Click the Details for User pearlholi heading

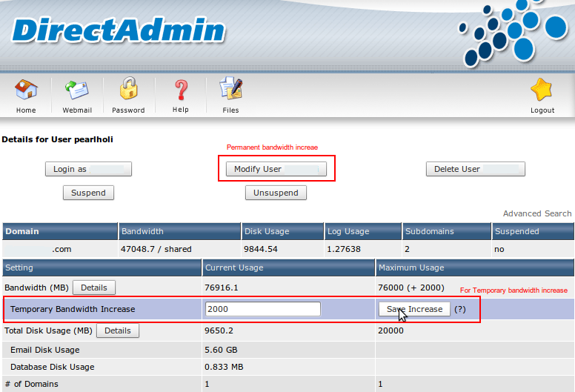pyautogui.click(x=58, y=139)
